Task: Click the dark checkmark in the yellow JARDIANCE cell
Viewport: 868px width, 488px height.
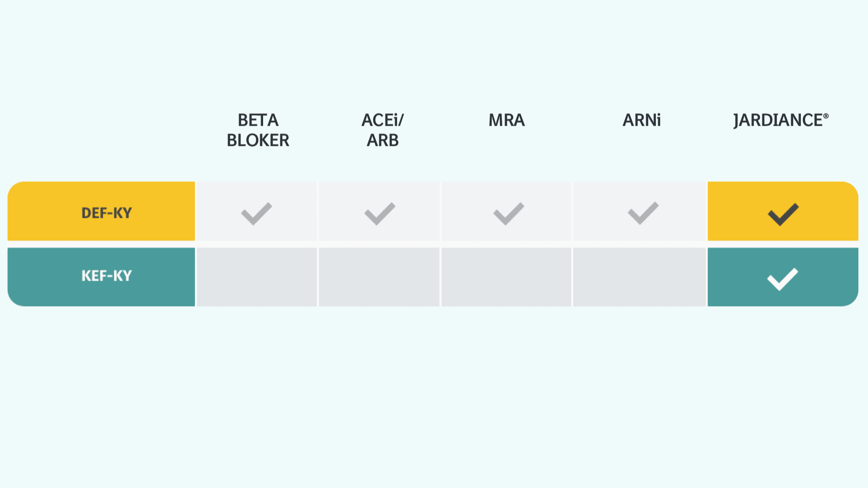Action: coord(783,214)
